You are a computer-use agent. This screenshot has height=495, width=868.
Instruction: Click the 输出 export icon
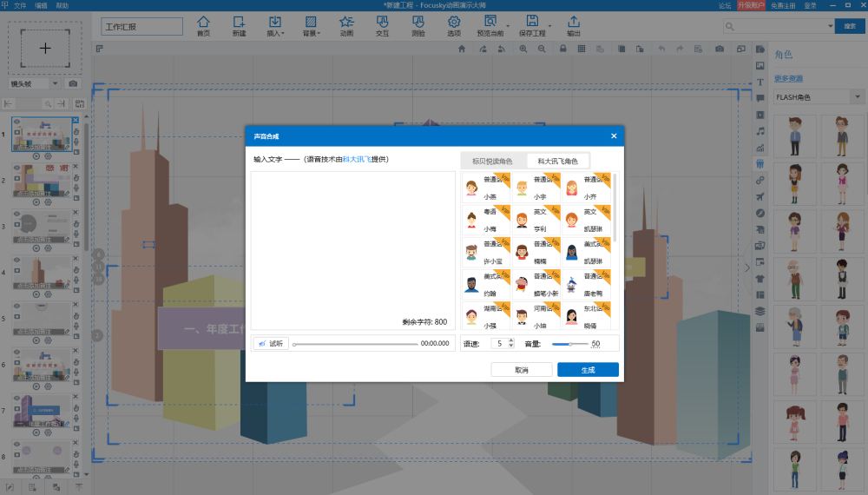pos(574,25)
